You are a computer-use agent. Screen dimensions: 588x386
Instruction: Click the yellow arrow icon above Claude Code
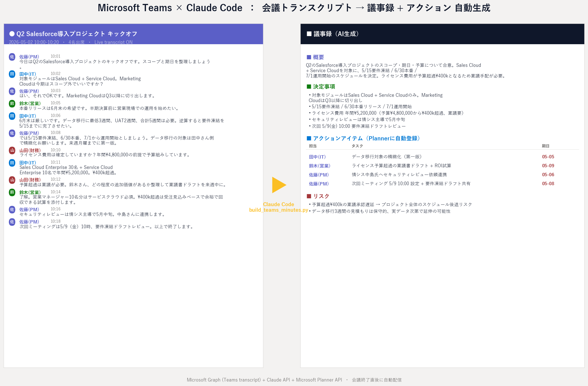click(279, 185)
